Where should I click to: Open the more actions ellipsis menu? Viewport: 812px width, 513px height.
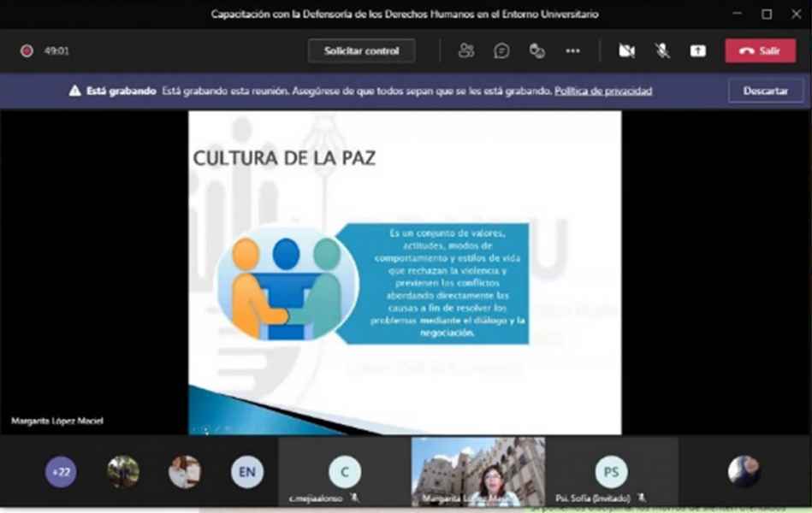coord(572,51)
